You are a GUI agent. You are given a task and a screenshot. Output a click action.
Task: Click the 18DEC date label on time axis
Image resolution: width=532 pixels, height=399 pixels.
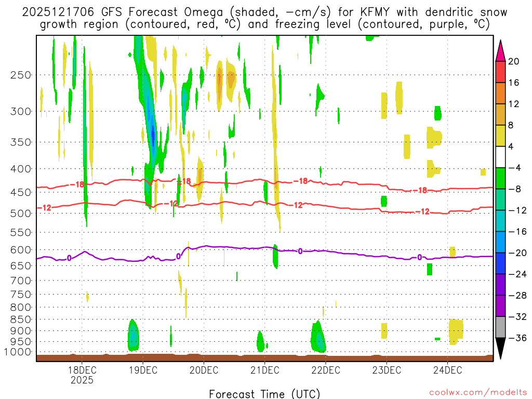pyautogui.click(x=82, y=370)
